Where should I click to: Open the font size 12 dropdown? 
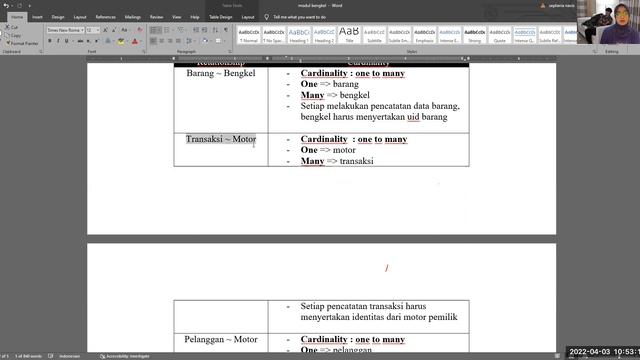click(x=98, y=30)
